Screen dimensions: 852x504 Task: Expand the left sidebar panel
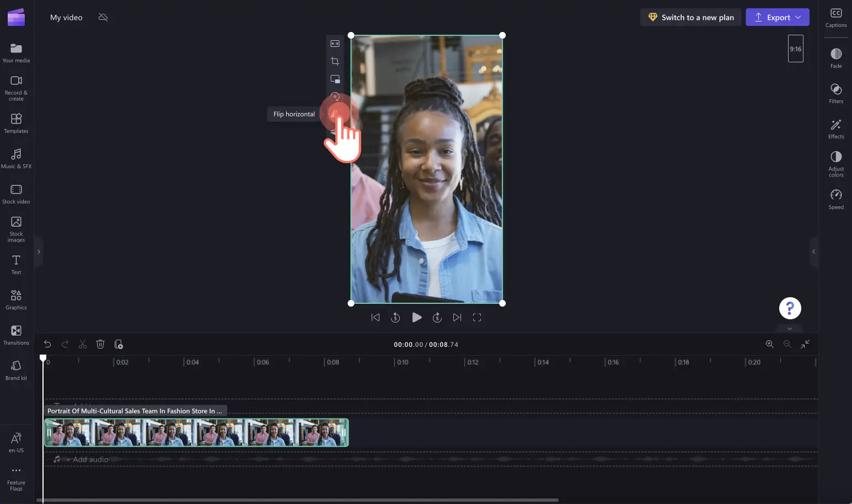(x=39, y=251)
